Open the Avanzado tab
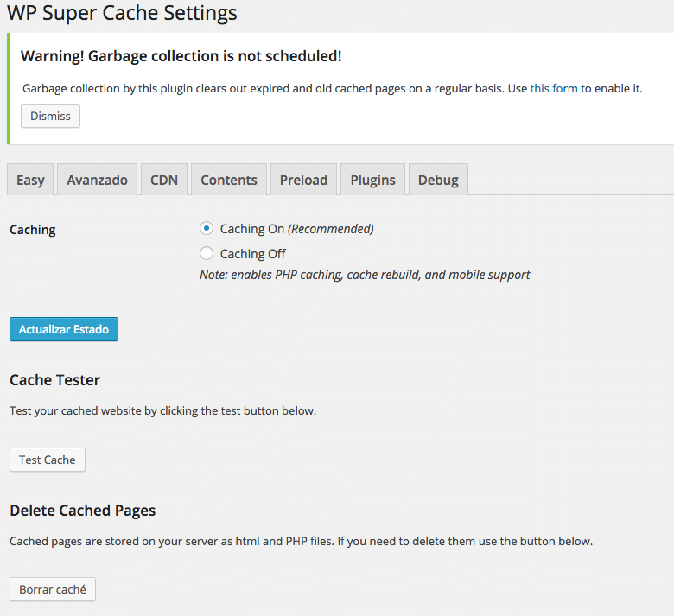The width and height of the screenshot is (674, 616). (97, 180)
